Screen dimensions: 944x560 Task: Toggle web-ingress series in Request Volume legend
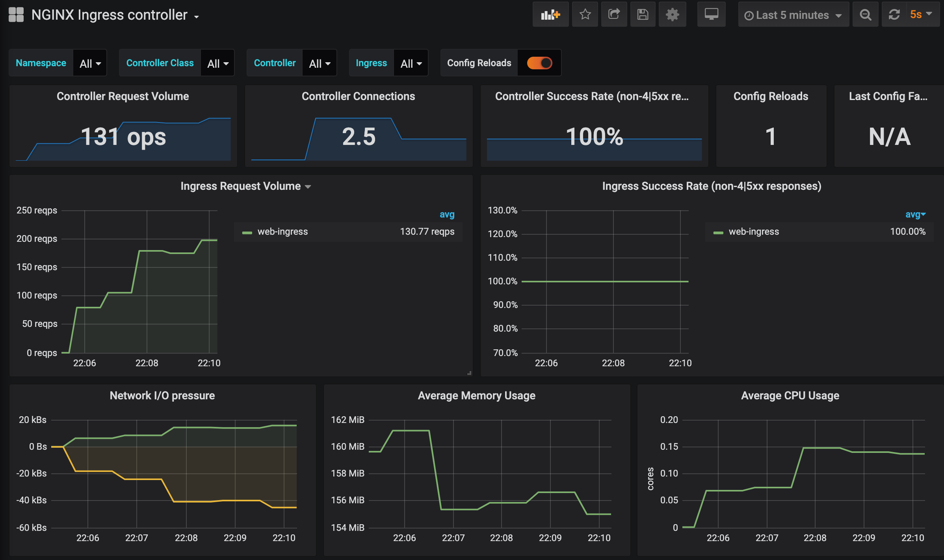click(282, 232)
